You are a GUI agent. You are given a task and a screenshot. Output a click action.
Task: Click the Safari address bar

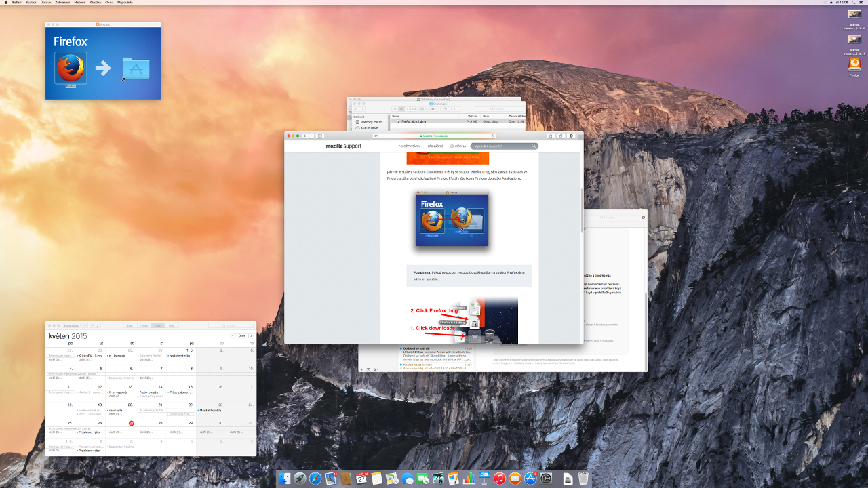pos(434,136)
